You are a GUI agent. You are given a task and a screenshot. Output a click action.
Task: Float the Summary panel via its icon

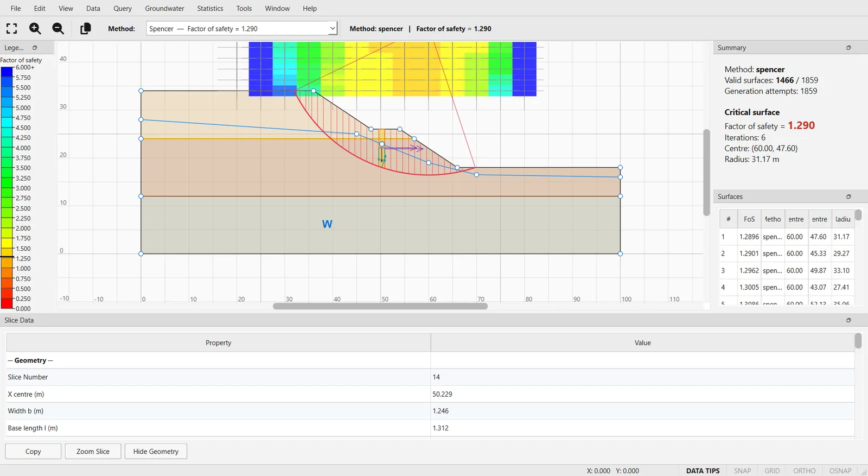tap(848, 48)
